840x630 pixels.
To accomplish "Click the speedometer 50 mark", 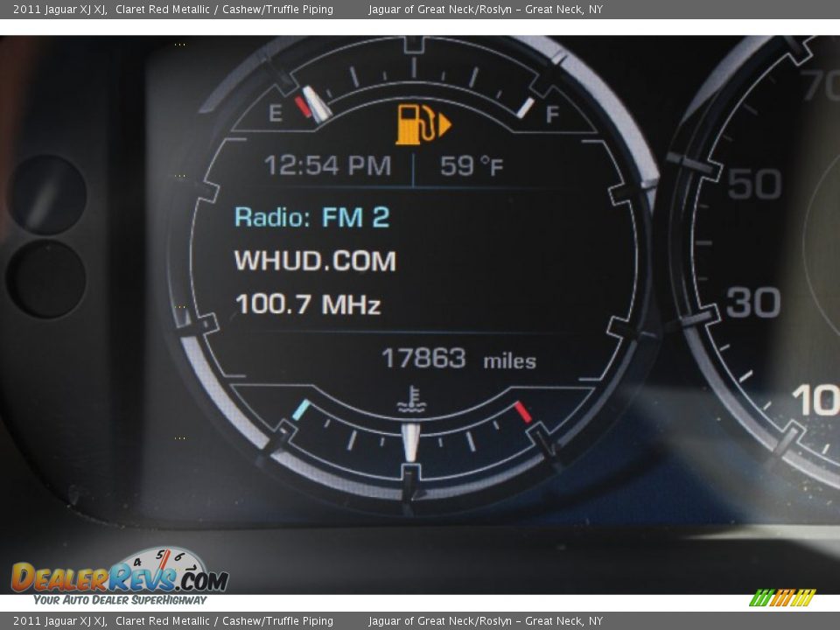I will pyautogui.click(x=754, y=184).
